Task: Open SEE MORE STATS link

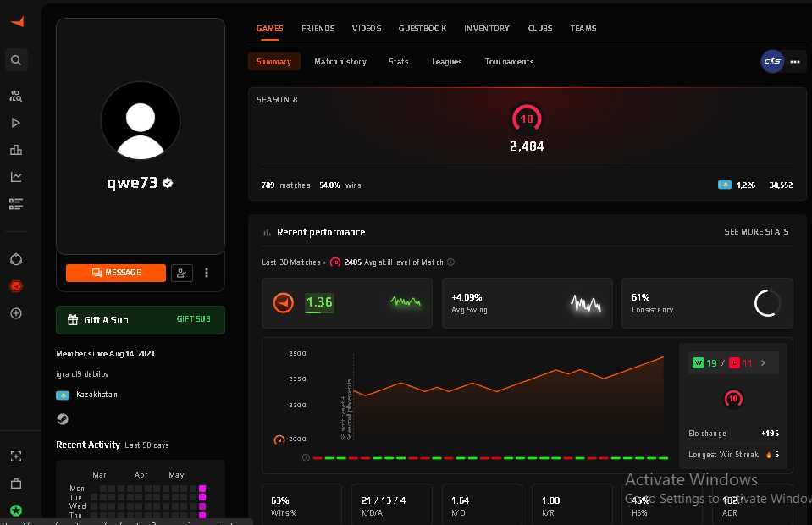Action: [756, 232]
